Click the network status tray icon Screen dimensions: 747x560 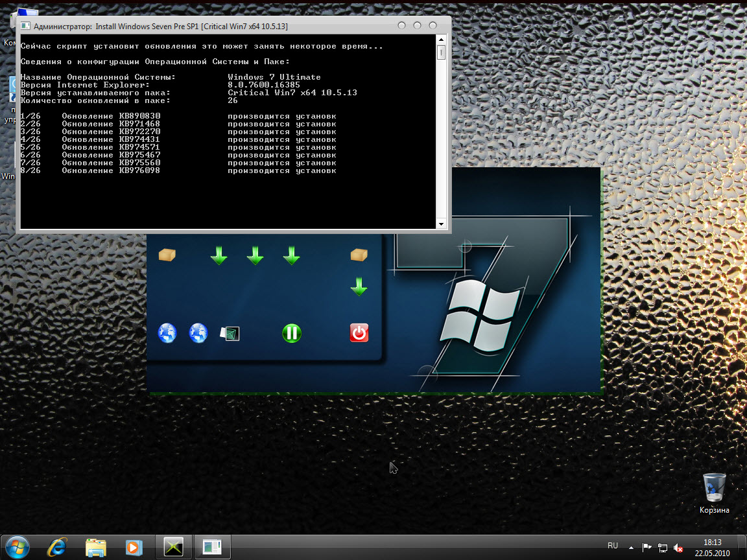tap(663, 547)
